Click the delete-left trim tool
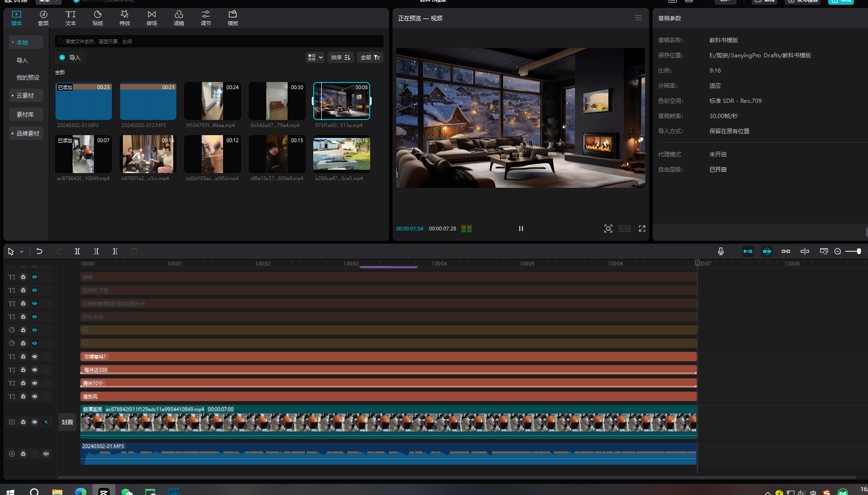The width and height of the screenshot is (868, 495). (96, 251)
